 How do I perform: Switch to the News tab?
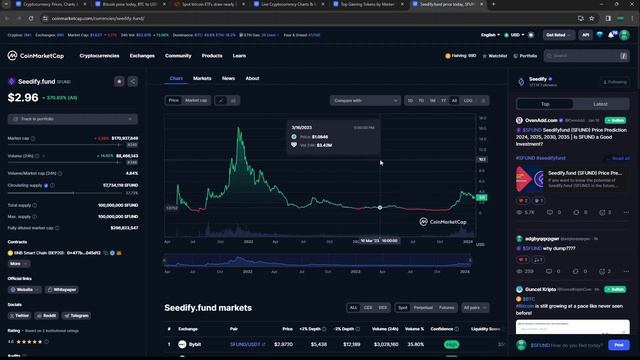click(228, 78)
